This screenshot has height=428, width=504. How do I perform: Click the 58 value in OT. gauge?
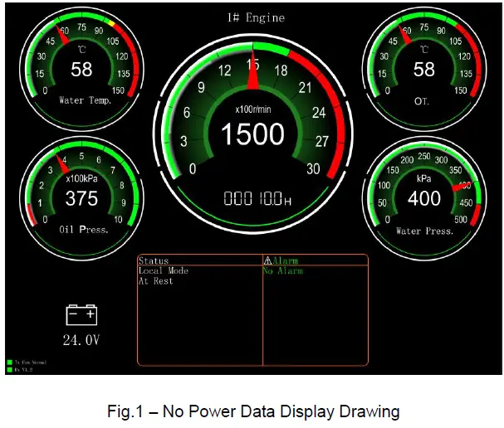click(x=424, y=70)
